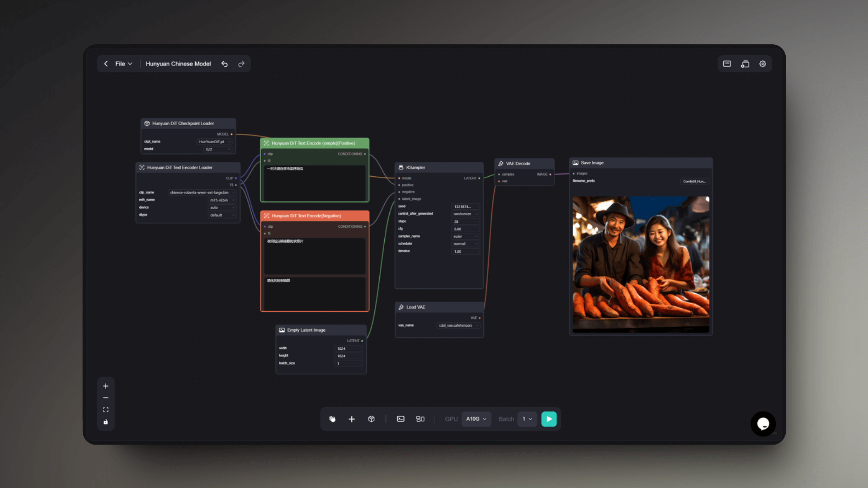
Task: Expand the GPU A10G dropdown
Action: 476,419
